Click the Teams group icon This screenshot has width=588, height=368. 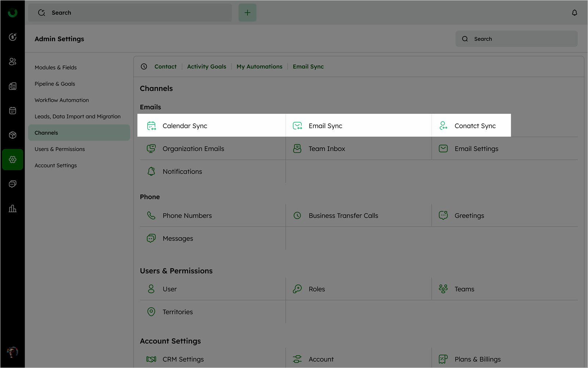[443, 289]
